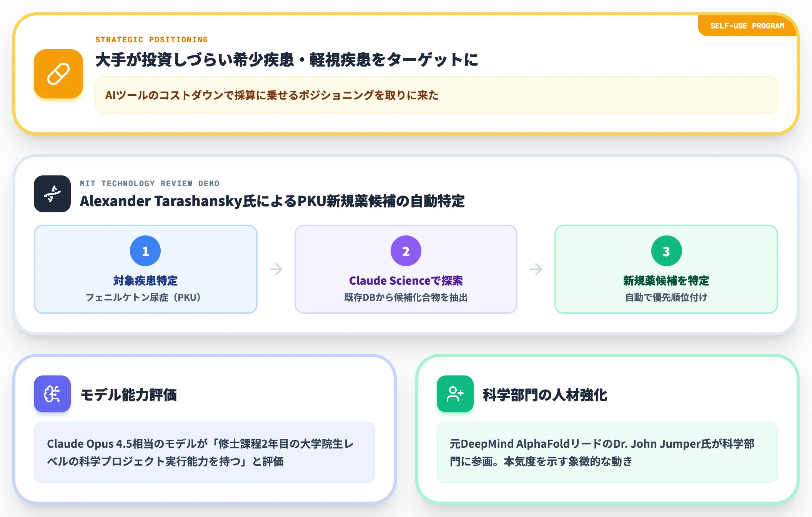Screen dimensions: 812x517
Task: Click the Dr. John Jumper description box
Action: [607, 452]
